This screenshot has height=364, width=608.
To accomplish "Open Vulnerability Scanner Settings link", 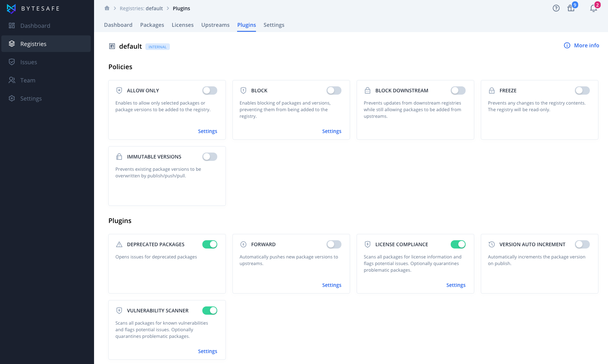I will pos(207,351).
